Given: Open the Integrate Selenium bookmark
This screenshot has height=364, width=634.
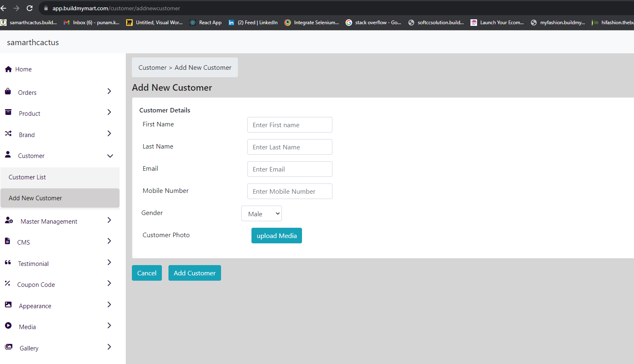Looking at the screenshot, I should click(312, 23).
